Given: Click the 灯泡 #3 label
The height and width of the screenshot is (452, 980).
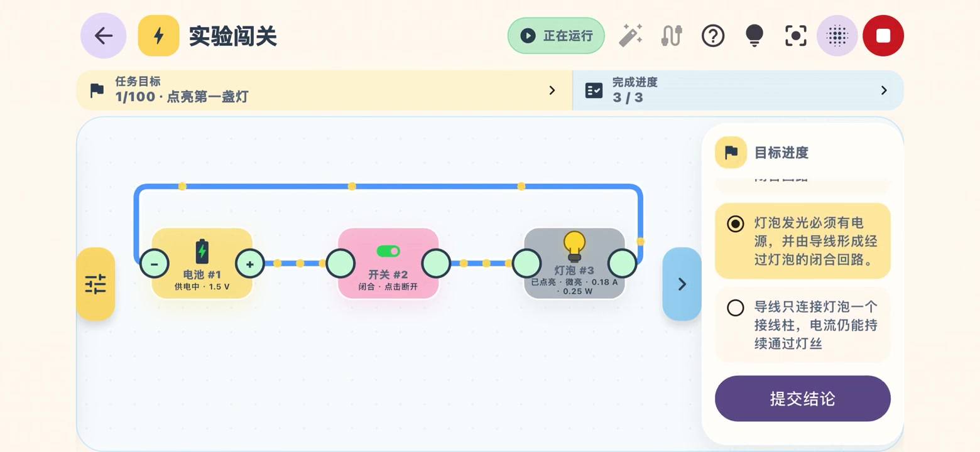Looking at the screenshot, I should pyautogui.click(x=574, y=271).
